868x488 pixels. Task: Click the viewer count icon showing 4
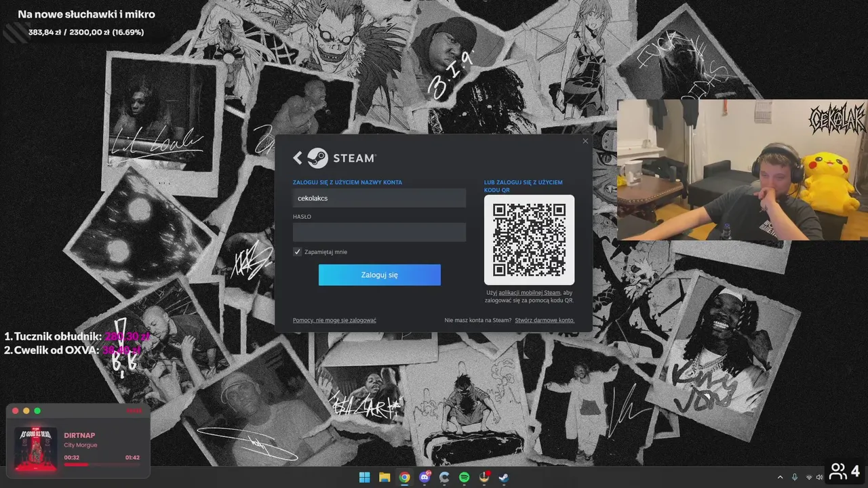(845, 470)
